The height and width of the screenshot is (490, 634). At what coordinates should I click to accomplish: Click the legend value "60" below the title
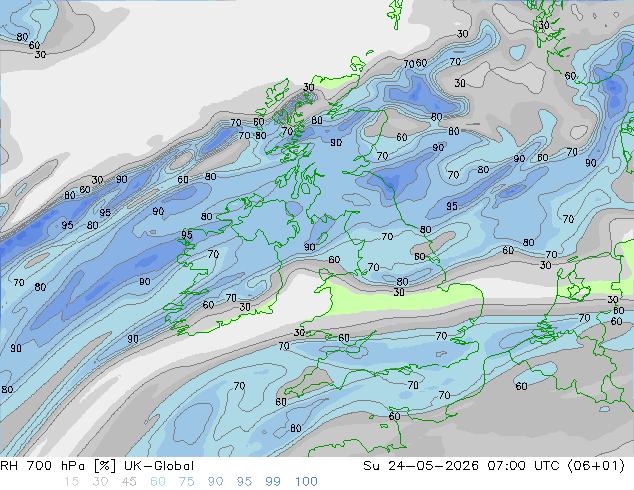(158, 482)
